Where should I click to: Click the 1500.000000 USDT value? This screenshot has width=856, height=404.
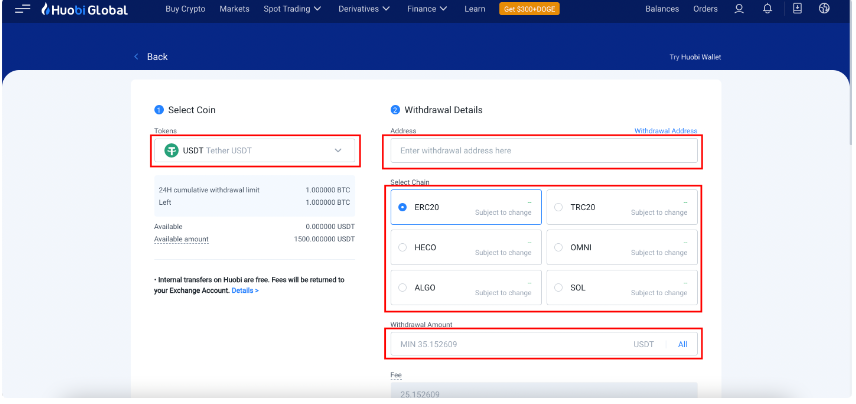coord(324,239)
